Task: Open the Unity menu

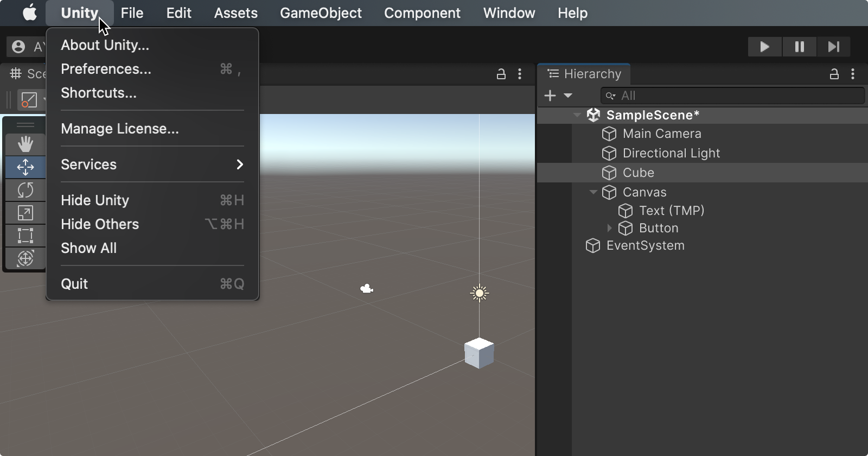Action: [80, 13]
